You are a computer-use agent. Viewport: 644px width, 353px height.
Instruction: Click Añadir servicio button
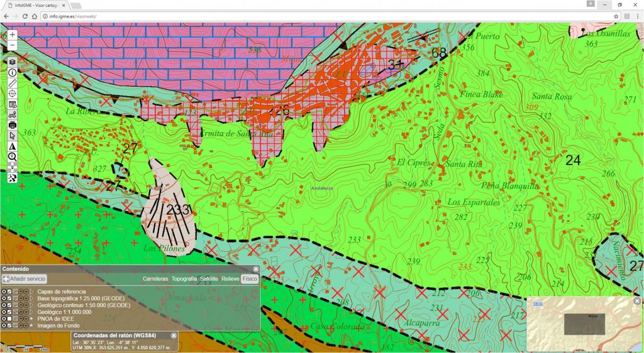point(25,279)
